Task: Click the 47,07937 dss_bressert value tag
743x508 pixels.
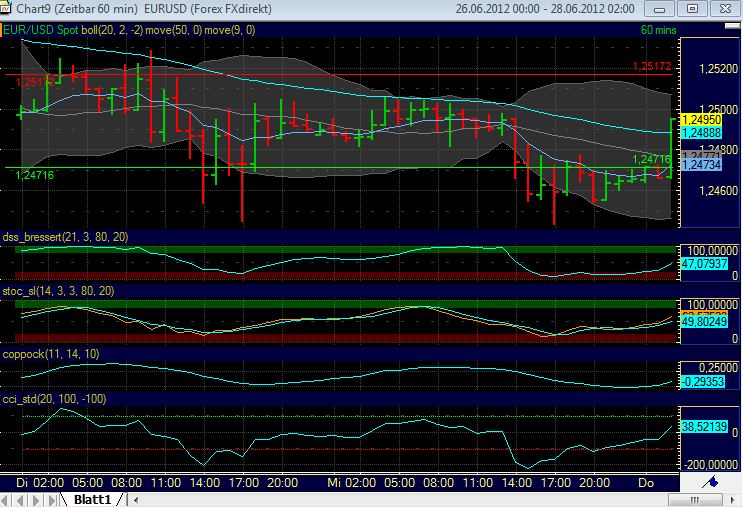Action: (x=704, y=263)
